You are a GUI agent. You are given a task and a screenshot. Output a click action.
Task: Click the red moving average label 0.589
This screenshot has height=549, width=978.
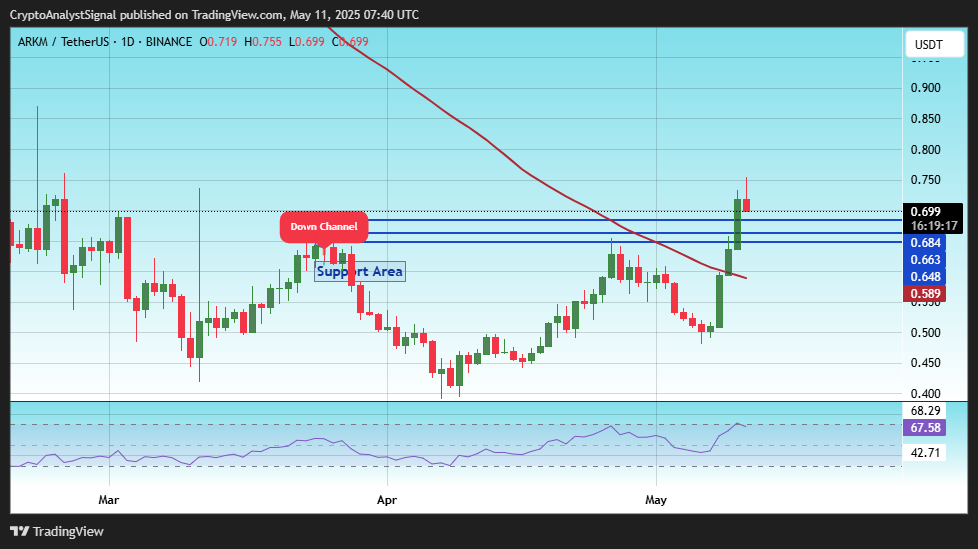(x=925, y=294)
